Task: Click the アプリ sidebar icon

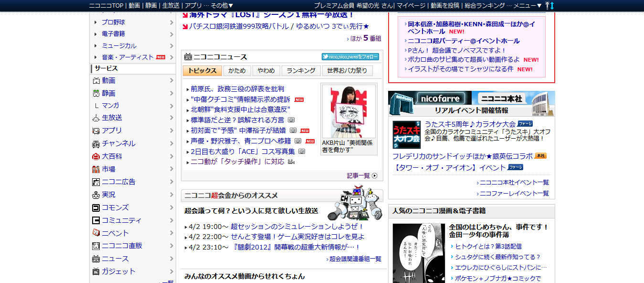Action: click(x=96, y=131)
